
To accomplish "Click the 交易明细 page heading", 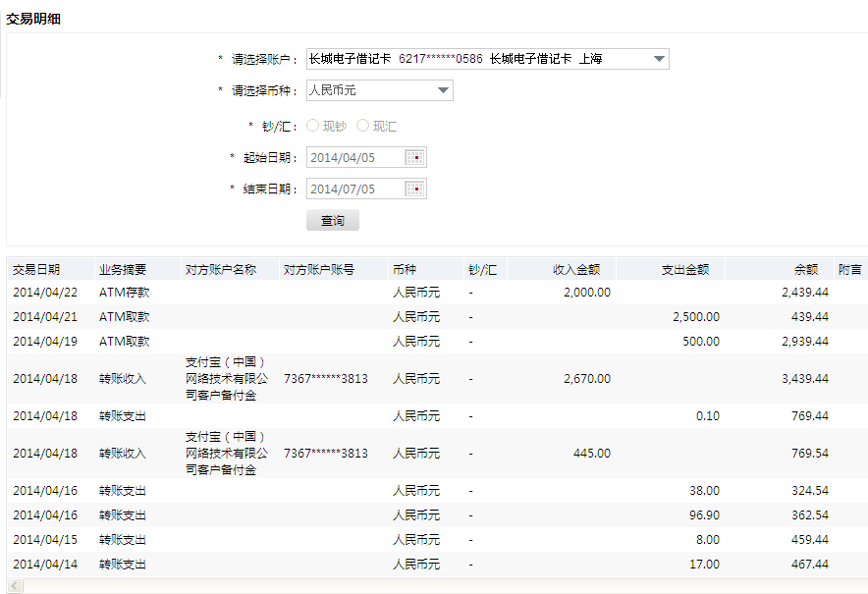I will tap(33, 19).
